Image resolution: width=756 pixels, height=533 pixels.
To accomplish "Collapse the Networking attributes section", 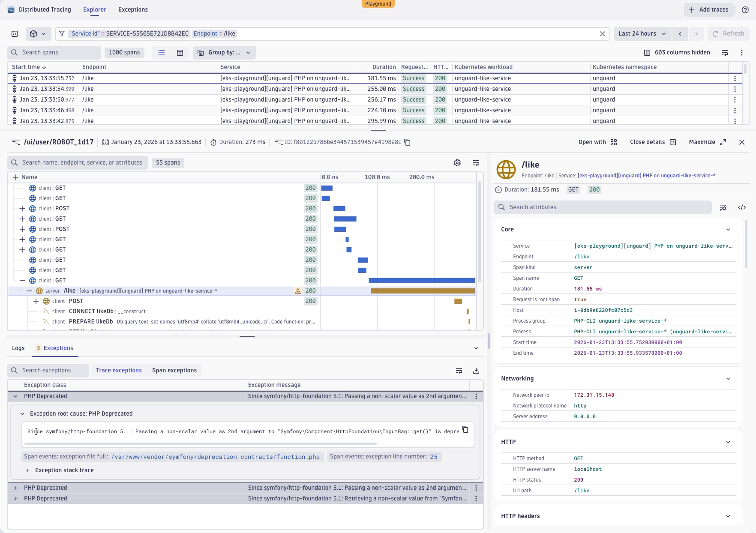I will click(x=728, y=379).
